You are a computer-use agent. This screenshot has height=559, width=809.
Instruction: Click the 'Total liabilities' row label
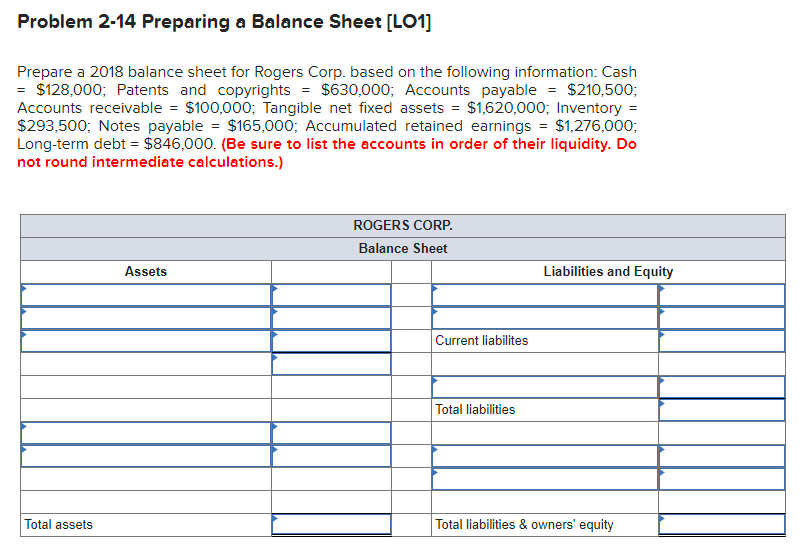475,409
